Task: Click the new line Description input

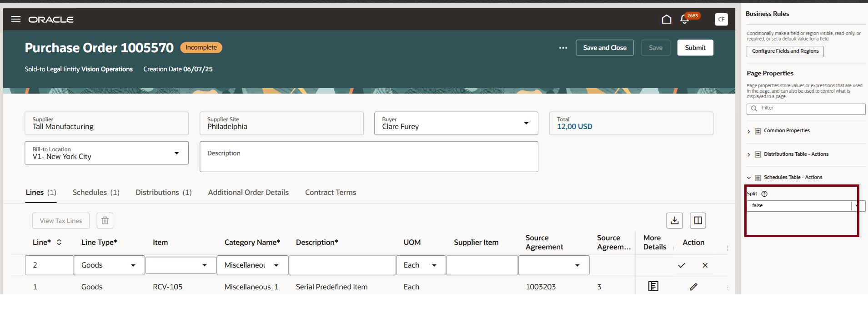Action: tap(342, 265)
